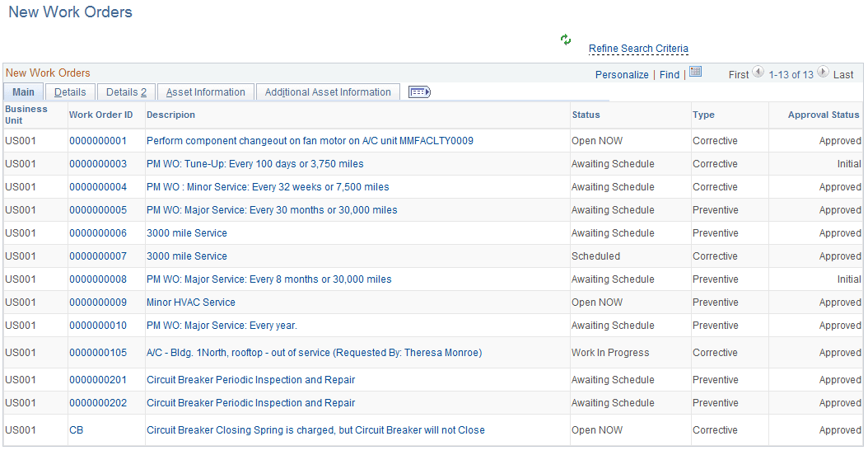Open Tune-Up every 100 days description
Screen dimensions: 868x455
(x=255, y=164)
